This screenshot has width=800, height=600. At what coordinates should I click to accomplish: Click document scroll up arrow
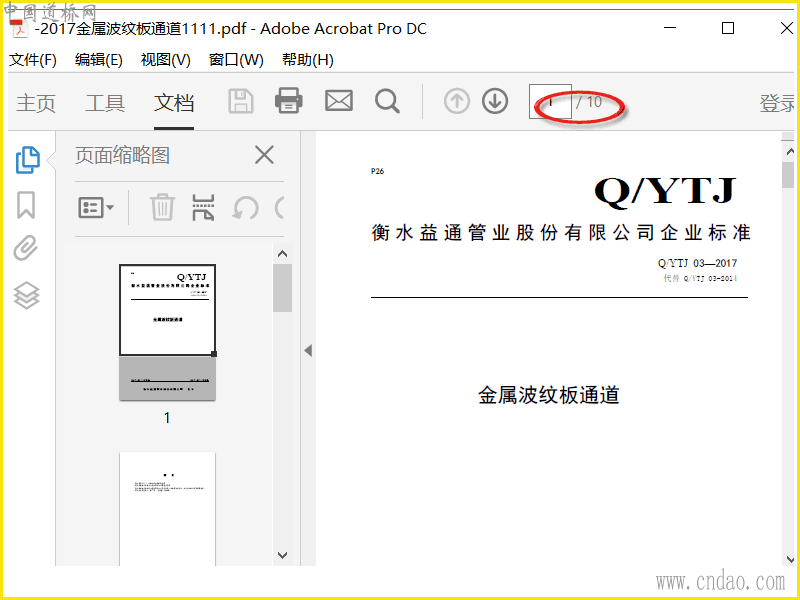pyautogui.click(x=790, y=152)
